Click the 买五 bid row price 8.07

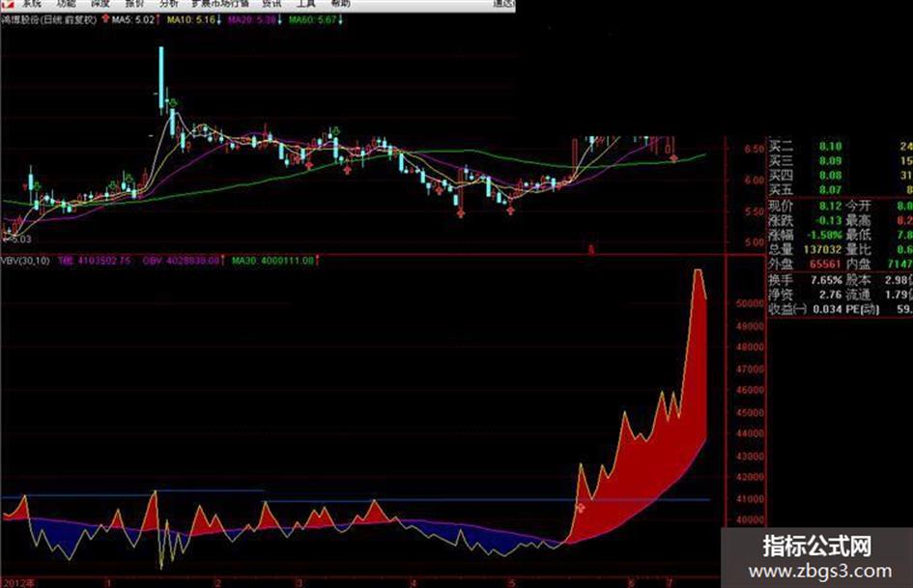(x=830, y=190)
